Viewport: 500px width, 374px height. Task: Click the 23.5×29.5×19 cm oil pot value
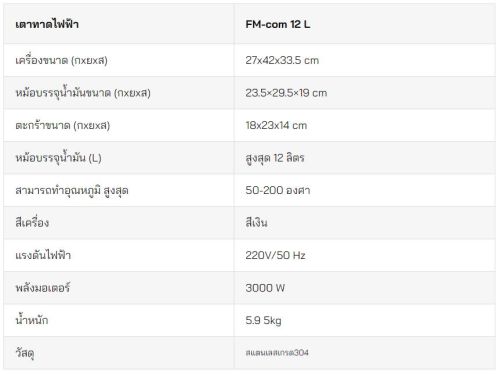pyautogui.click(x=286, y=93)
